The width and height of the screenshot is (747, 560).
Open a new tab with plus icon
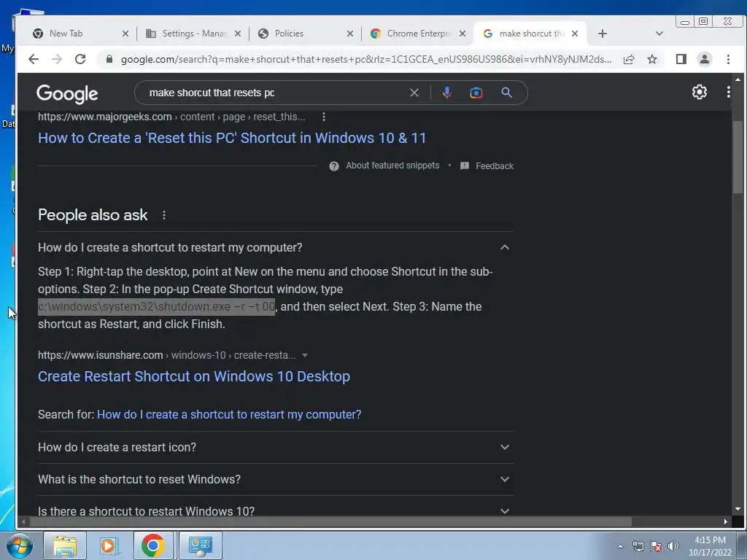click(x=602, y=34)
